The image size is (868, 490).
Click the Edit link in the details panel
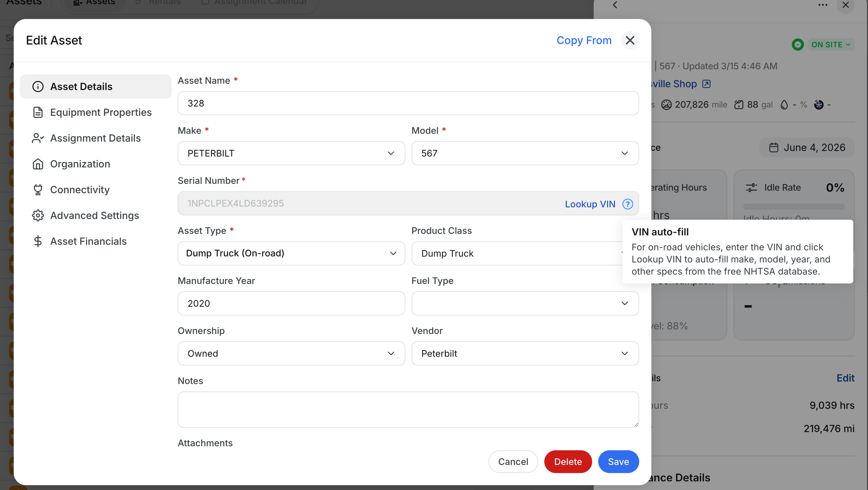(x=845, y=378)
